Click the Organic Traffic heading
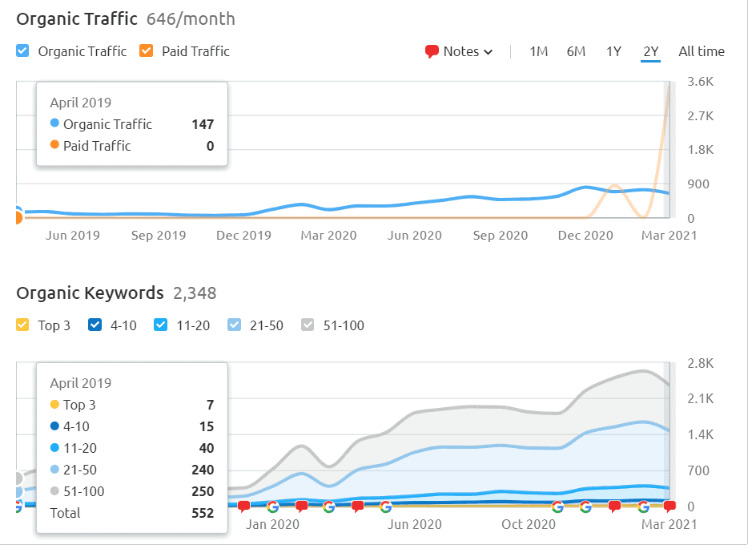756x557 pixels. point(77,18)
